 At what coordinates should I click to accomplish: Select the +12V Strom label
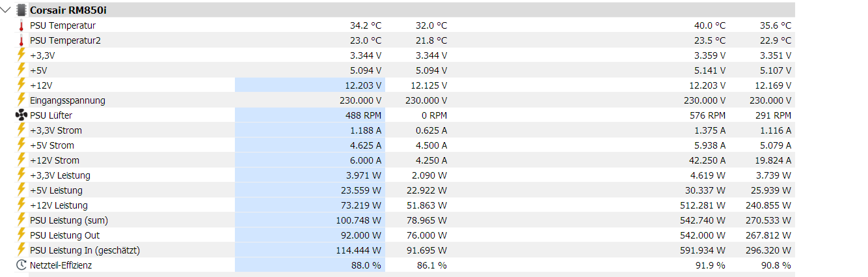(55, 160)
